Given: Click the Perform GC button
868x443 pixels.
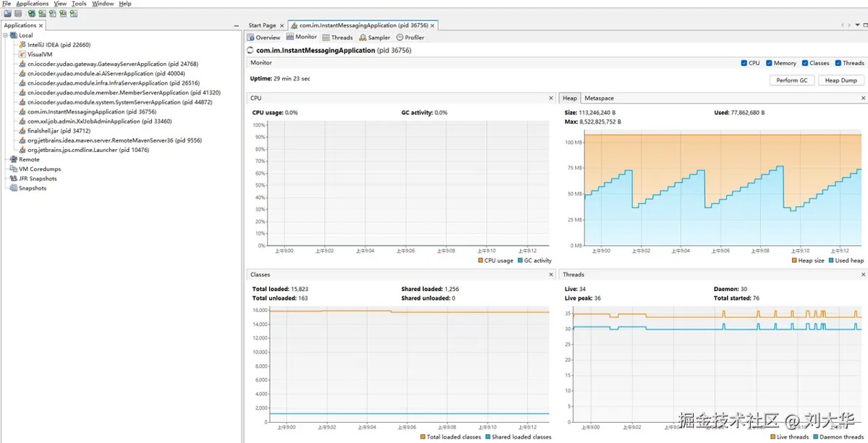Looking at the screenshot, I should coord(792,80).
